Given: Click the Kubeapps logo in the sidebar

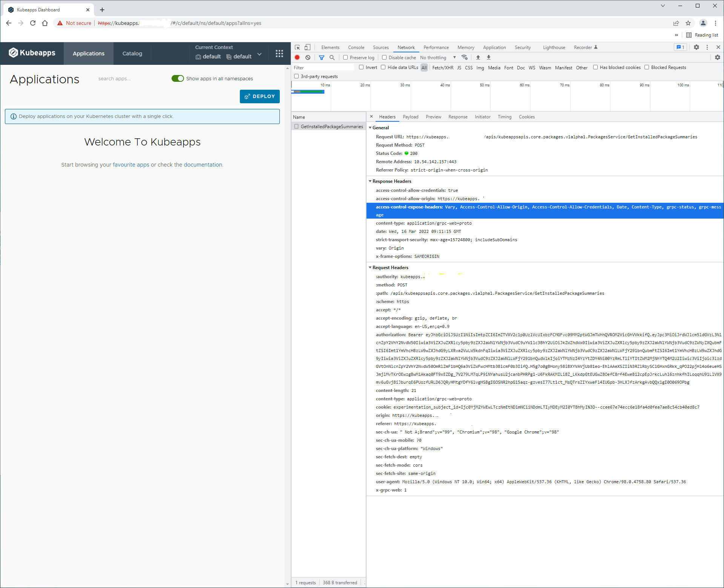Looking at the screenshot, I should 32,53.
